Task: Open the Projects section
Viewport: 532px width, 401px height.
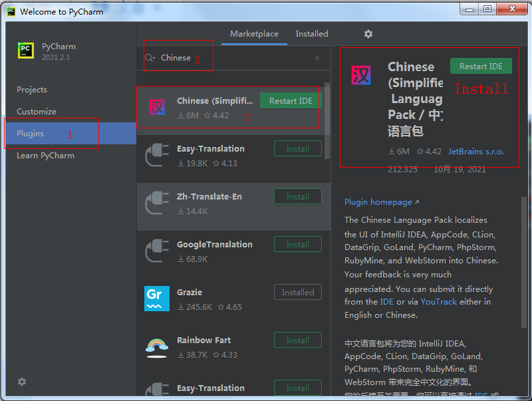Action: point(32,90)
